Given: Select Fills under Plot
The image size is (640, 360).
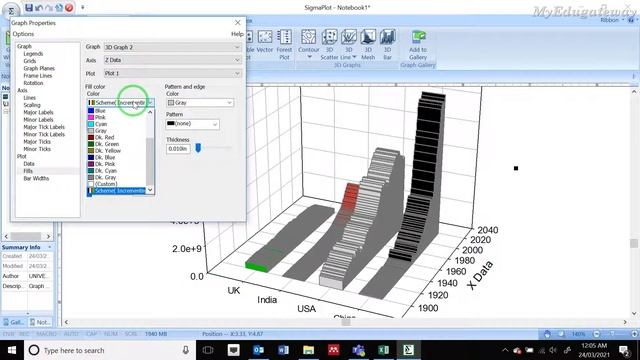Looking at the screenshot, I should point(28,171).
